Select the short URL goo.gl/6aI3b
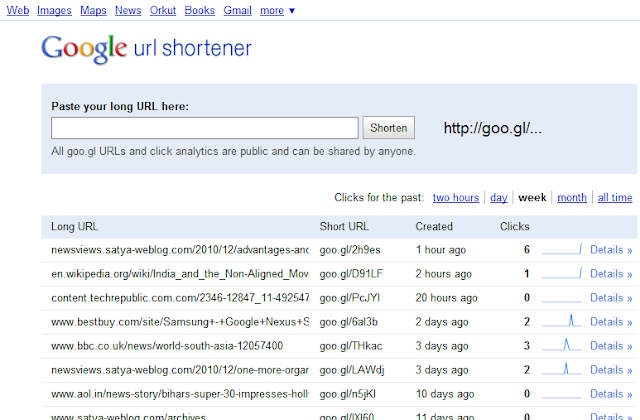 [349, 322]
